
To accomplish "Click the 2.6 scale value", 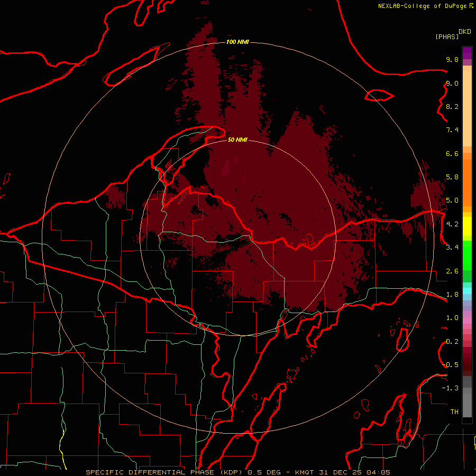I will click(x=452, y=271).
